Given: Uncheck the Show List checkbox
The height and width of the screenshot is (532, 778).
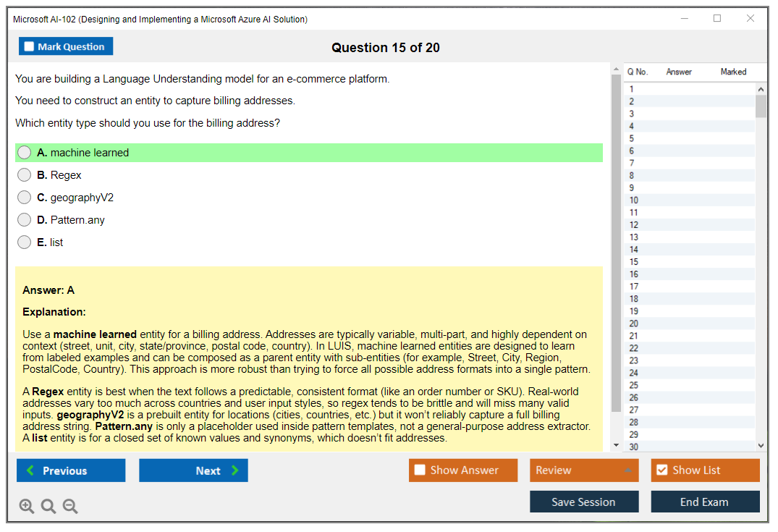Looking at the screenshot, I should click(x=661, y=470).
